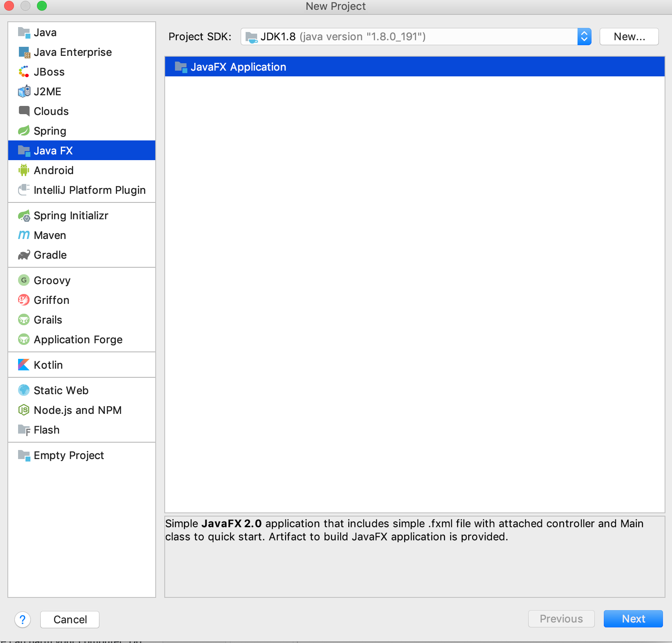Click the green zoom window button

click(42, 6)
